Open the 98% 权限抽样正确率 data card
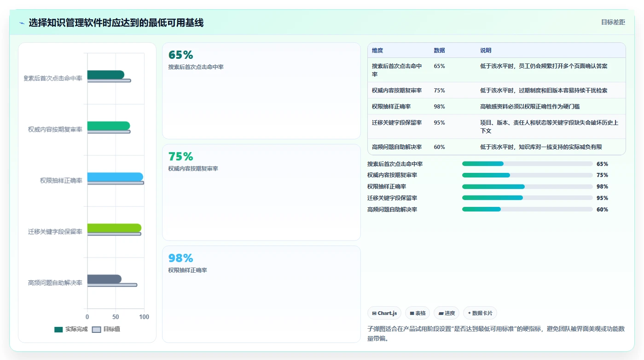644x360 pixels. click(x=261, y=294)
